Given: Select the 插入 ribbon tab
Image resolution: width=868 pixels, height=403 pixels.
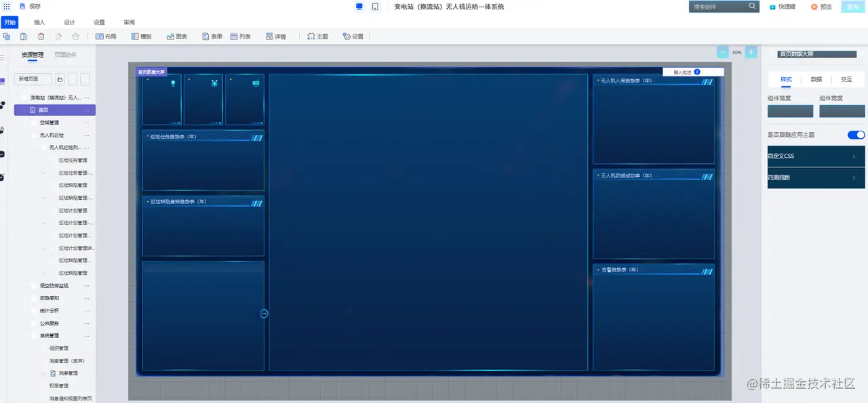Looking at the screenshot, I should click(x=39, y=22).
